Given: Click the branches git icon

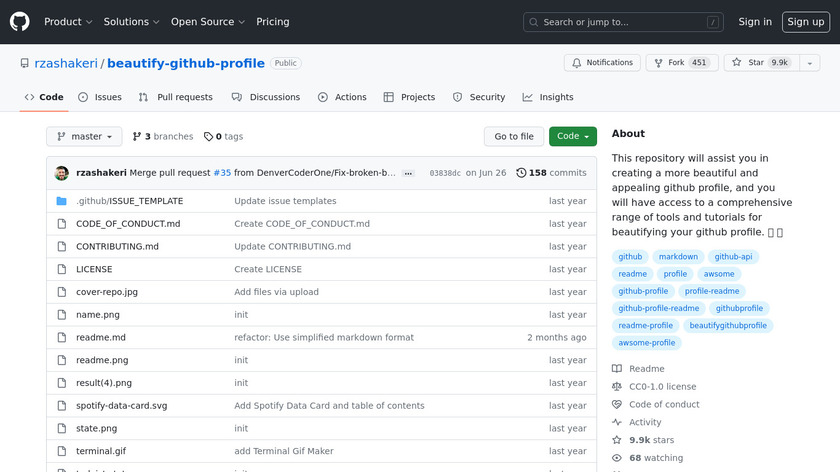Looking at the screenshot, I should coord(137,137).
